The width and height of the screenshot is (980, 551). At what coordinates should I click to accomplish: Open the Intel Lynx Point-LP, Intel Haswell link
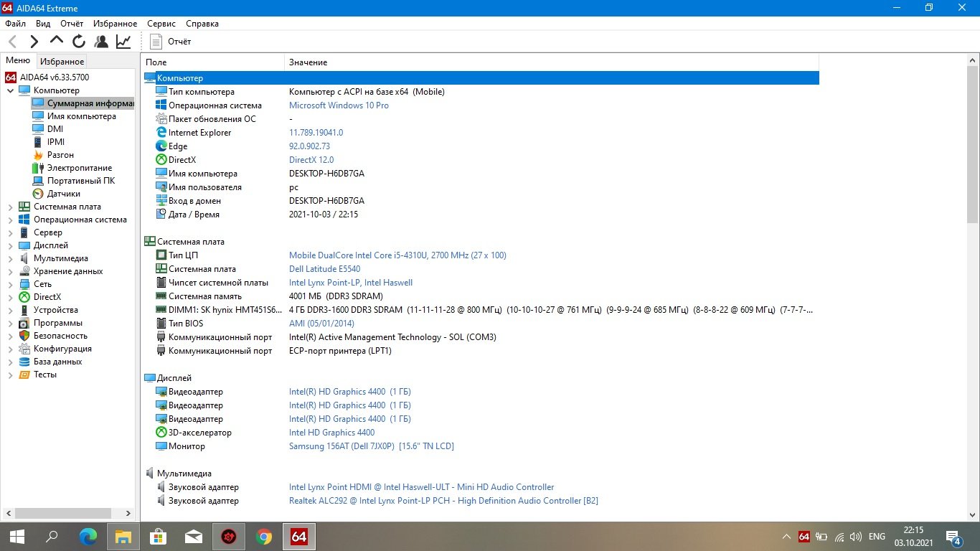tap(351, 283)
